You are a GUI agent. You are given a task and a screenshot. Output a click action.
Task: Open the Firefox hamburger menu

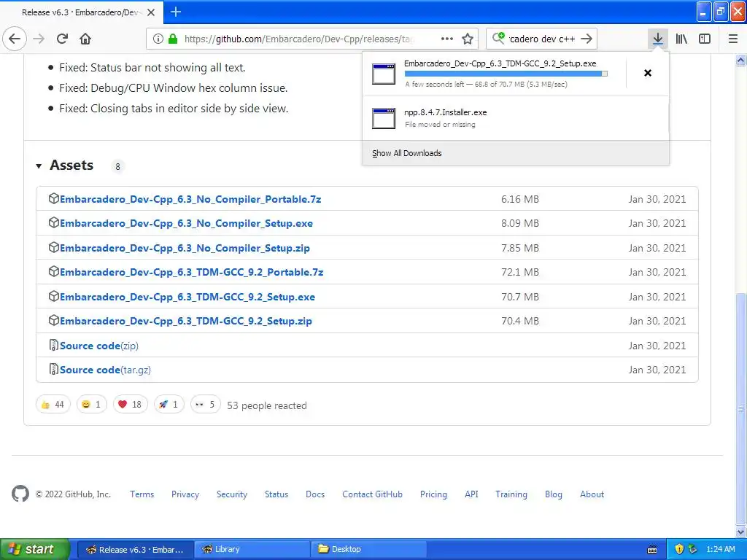[x=733, y=39]
